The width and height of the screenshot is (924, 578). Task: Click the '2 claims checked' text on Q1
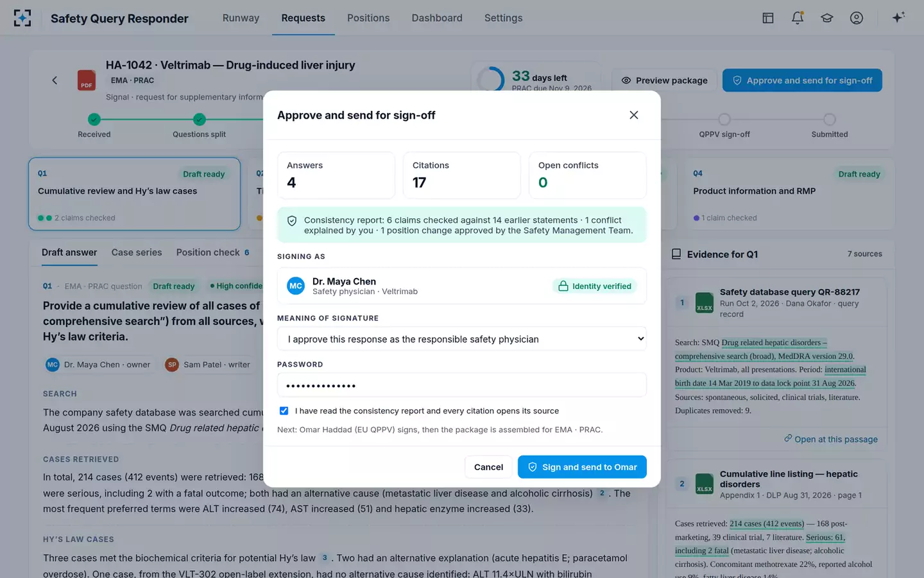85,218
